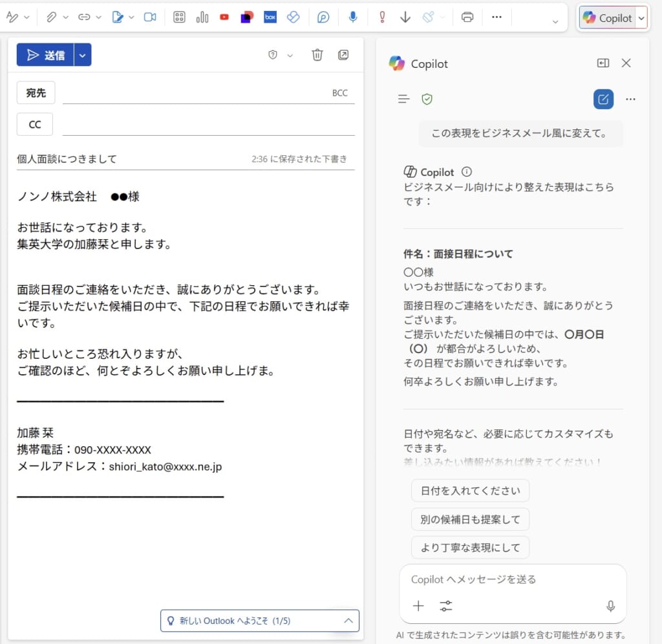View Copilot conversation history icon
Image resolution: width=662 pixels, height=644 pixels.
pos(404,99)
